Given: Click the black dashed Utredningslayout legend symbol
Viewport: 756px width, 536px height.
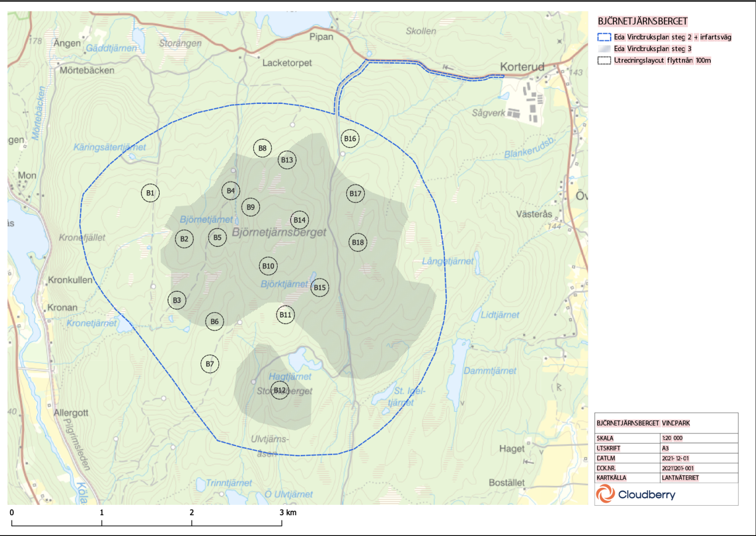Looking at the screenshot, I should click(x=604, y=60).
